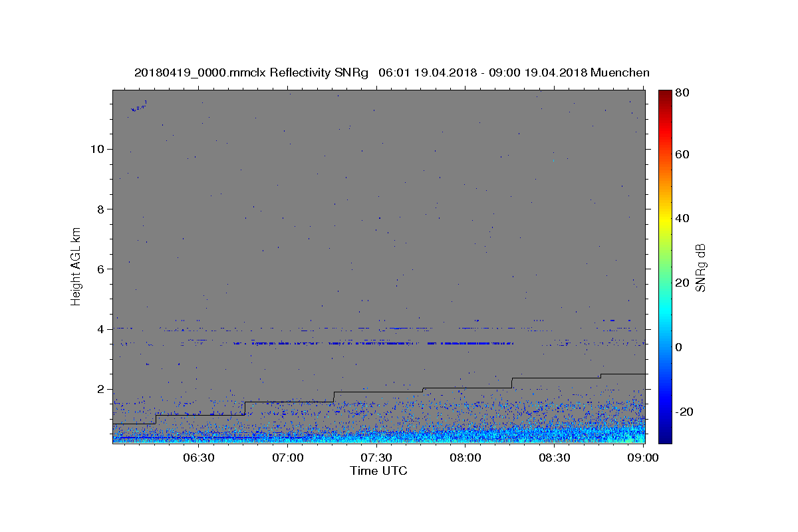Image resolution: width=798 pixels, height=532 pixels.
Task: Click the height axis value 8
Action: 102,209
